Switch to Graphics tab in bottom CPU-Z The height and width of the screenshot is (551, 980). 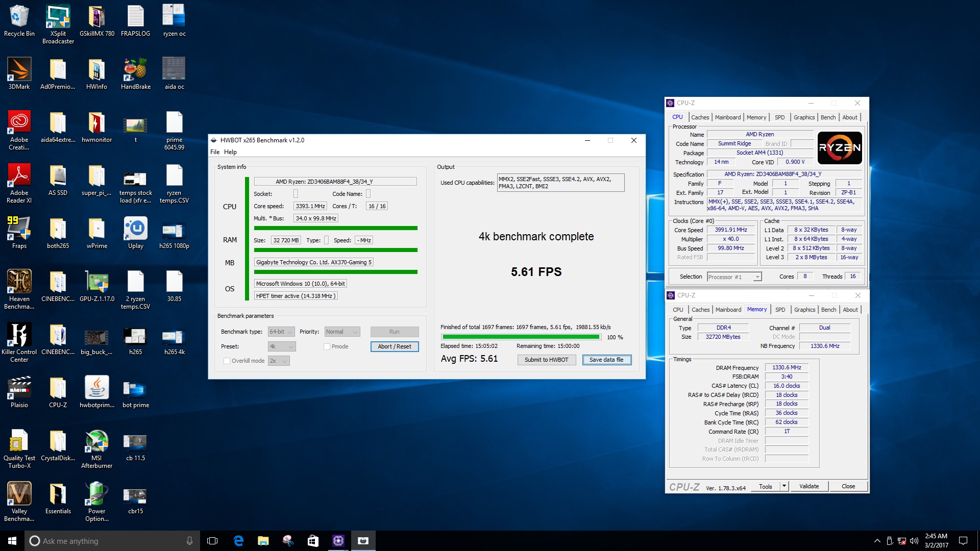(x=804, y=310)
